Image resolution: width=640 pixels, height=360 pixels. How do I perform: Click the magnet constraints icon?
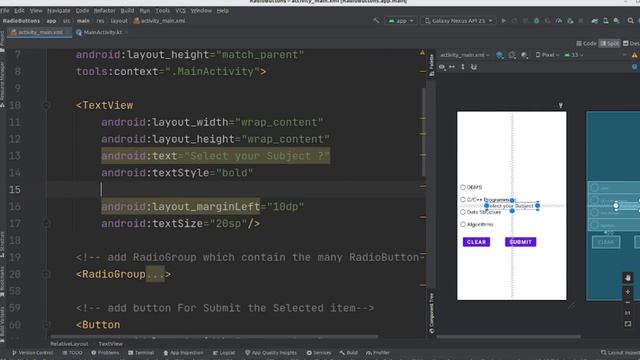[x=473, y=67]
